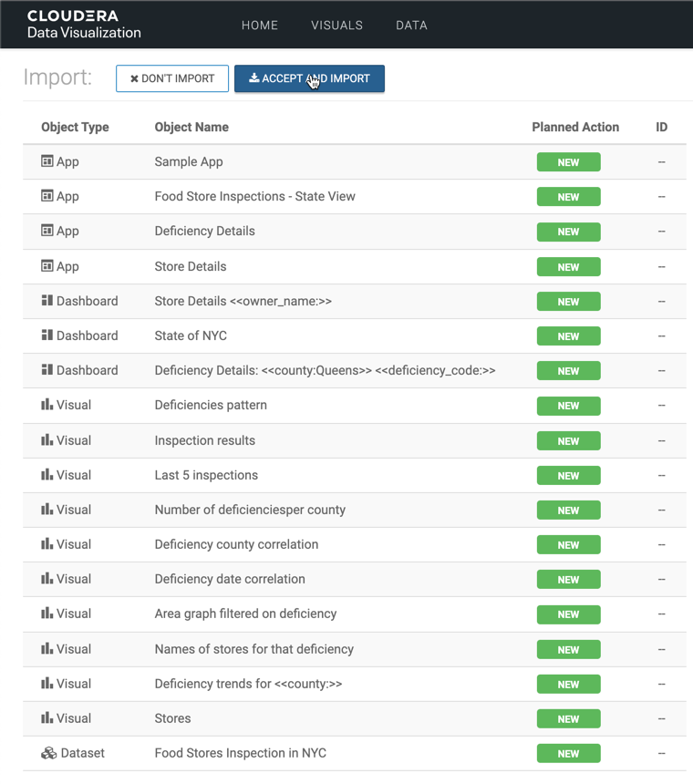Image resolution: width=693 pixels, height=784 pixels.
Task: Go to the VISUALS tab
Action: pyautogui.click(x=336, y=26)
